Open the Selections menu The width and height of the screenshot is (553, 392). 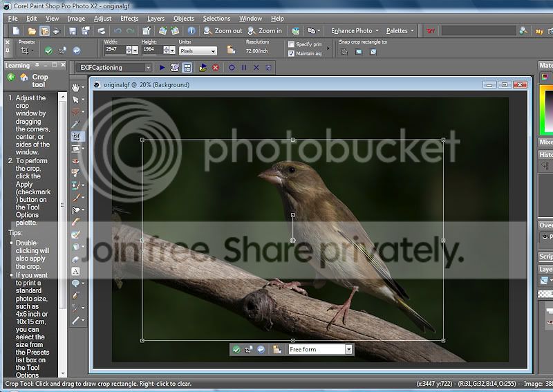coord(216,19)
